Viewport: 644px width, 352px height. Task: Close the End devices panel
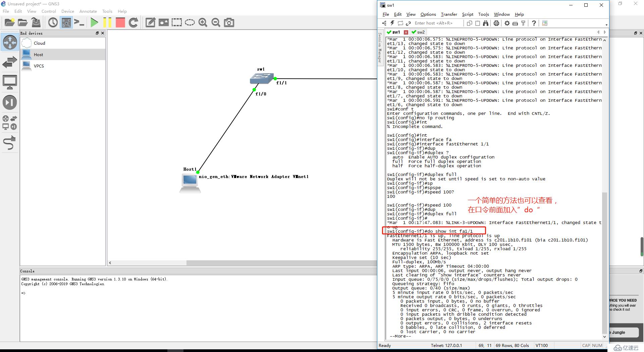tap(103, 33)
